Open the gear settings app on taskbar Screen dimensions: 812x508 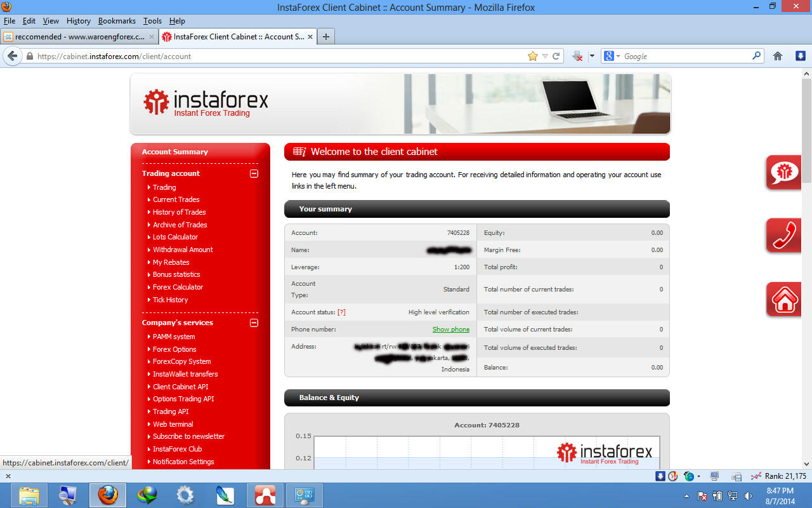pyautogui.click(x=185, y=495)
